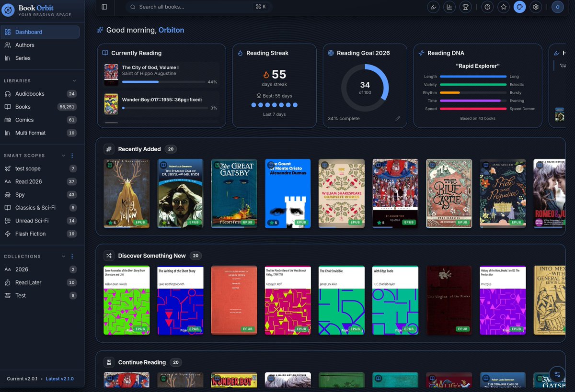Open the Series page
The width and height of the screenshot is (575, 392).
click(x=40, y=58)
